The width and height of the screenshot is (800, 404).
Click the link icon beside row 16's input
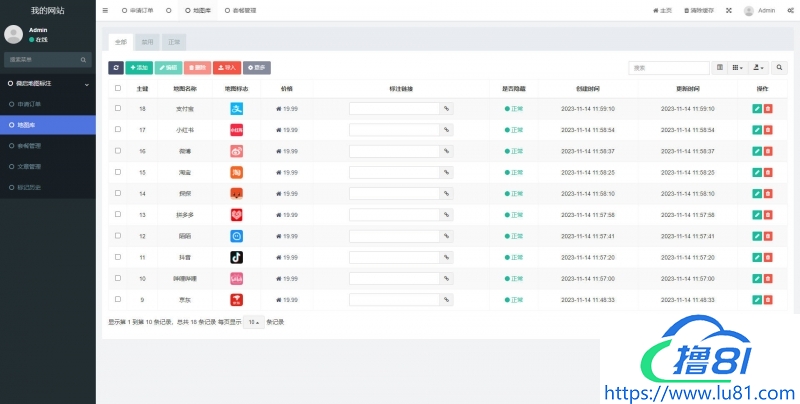click(446, 151)
